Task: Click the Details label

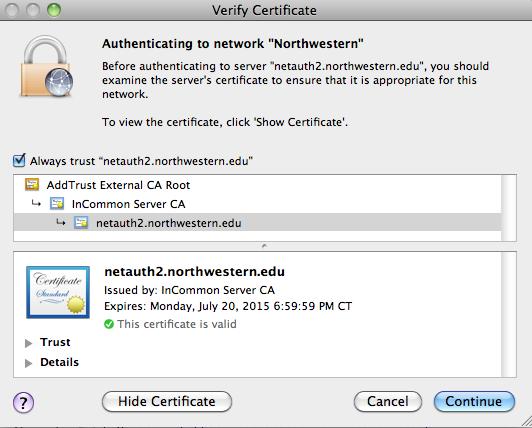Action: (59, 362)
